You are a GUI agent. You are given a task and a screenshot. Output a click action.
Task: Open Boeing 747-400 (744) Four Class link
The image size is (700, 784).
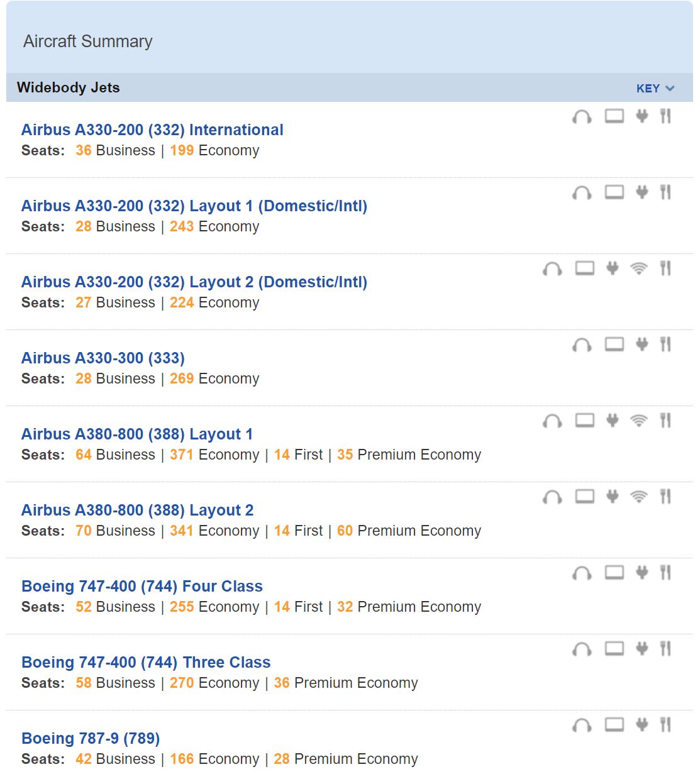pos(142,586)
